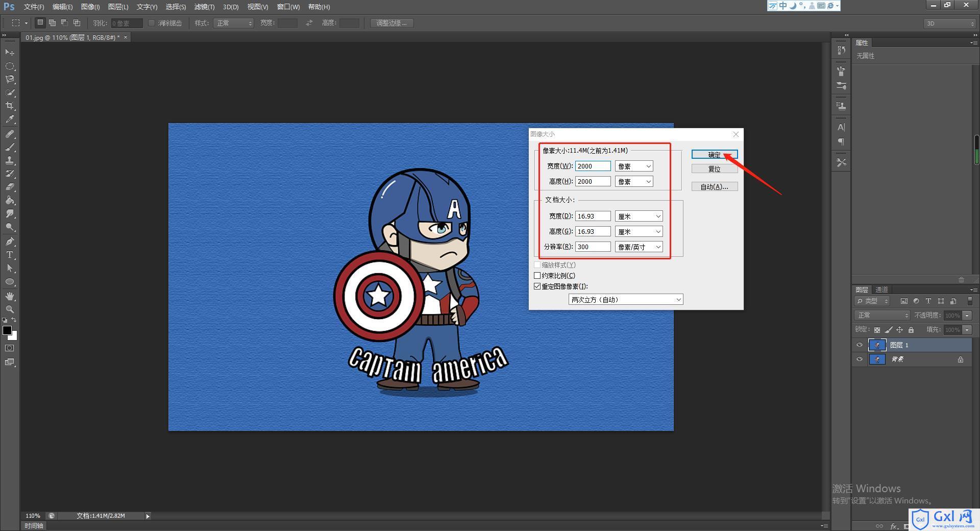Select the Crop tool
The image size is (980, 531).
click(10, 106)
